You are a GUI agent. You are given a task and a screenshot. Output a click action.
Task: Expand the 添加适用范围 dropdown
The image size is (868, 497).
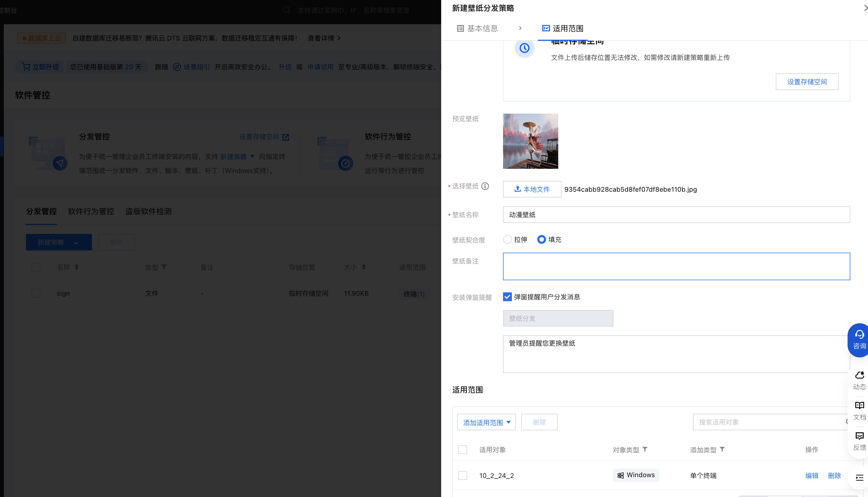(486, 422)
